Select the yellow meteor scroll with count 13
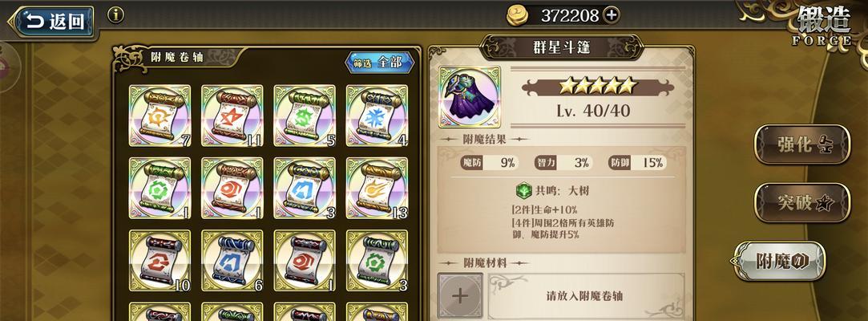The height and width of the screenshot is (321, 868). coord(377,188)
